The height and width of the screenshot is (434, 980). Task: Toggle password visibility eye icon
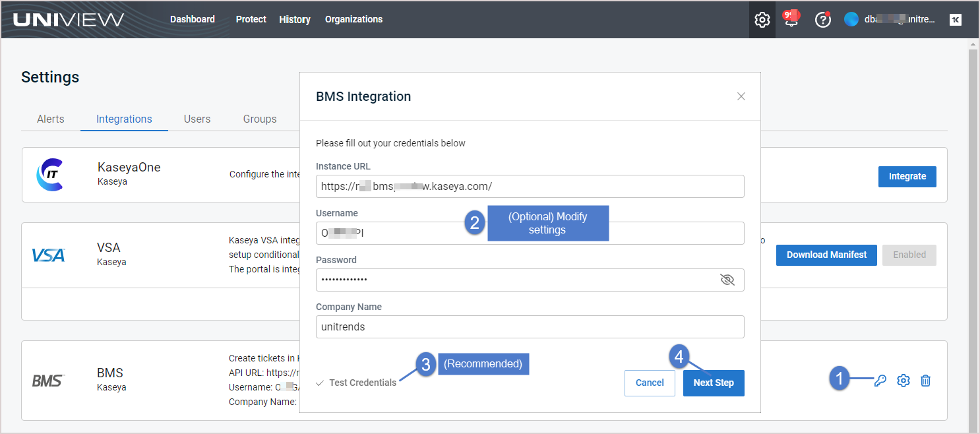pos(727,280)
